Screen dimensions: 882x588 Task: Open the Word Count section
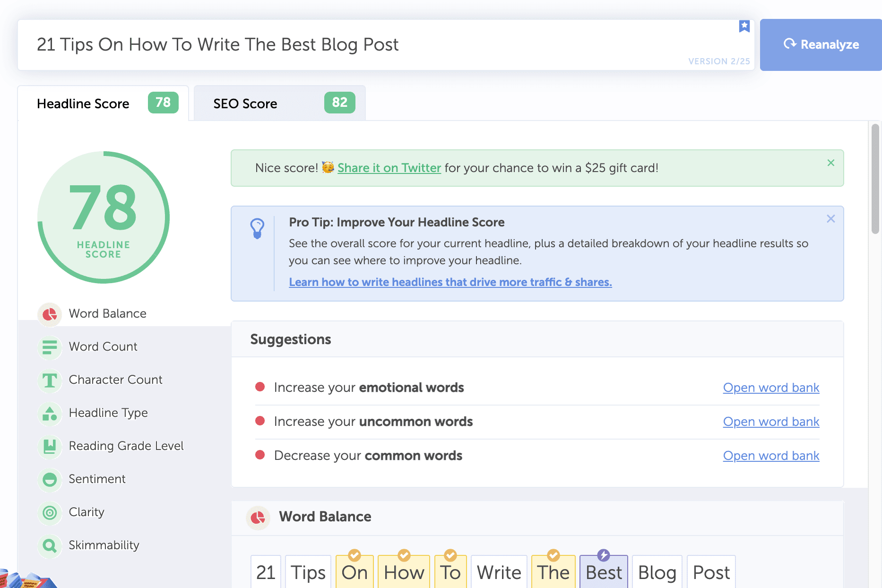click(x=49, y=347)
